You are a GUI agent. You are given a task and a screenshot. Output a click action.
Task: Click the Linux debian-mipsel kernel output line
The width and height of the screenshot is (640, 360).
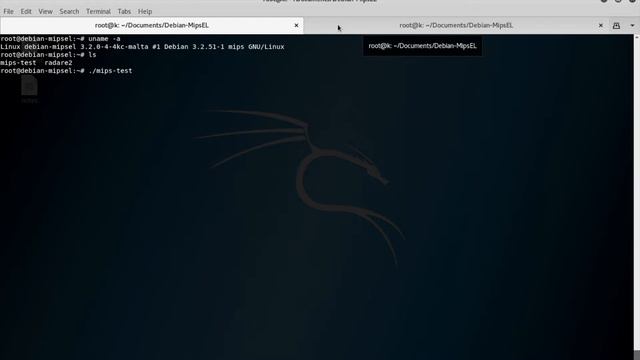142,47
